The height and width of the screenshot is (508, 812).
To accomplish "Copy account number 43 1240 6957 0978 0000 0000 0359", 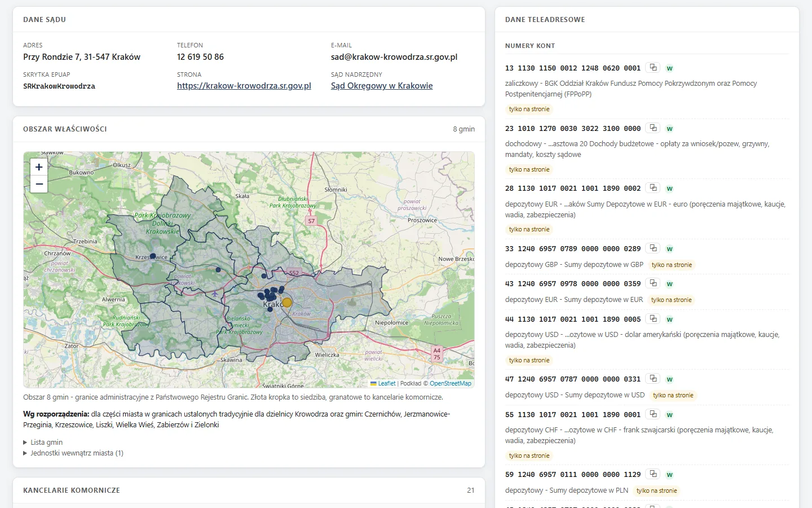I will pos(653,283).
